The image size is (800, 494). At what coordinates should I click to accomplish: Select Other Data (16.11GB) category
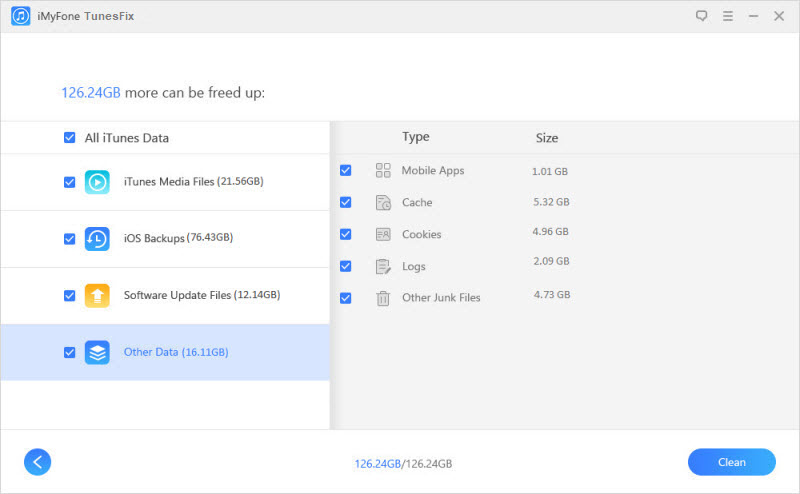165,352
